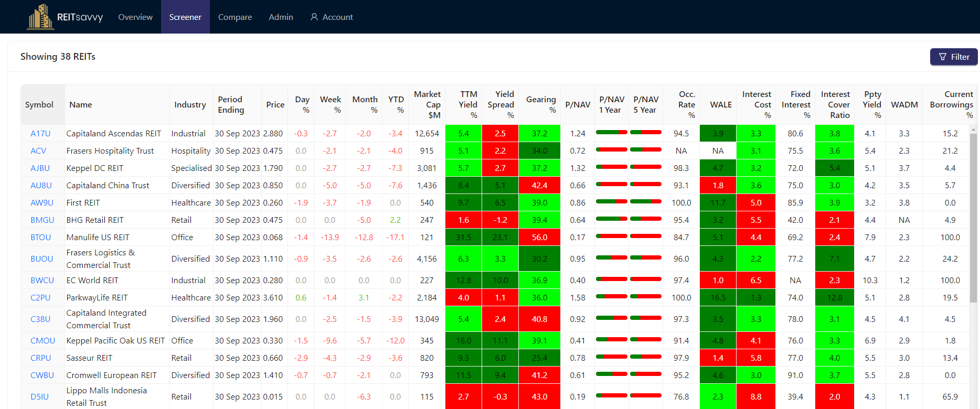Viewport: 980px width, 409px height.
Task: Click the P/NAV 1 Year bar for A17U
Action: pyautogui.click(x=611, y=132)
